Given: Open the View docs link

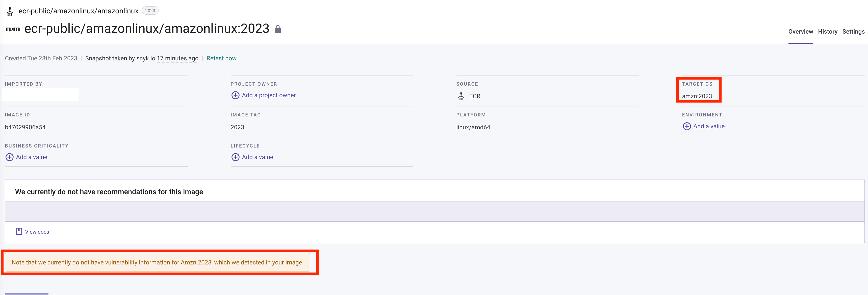Looking at the screenshot, I should point(37,232).
